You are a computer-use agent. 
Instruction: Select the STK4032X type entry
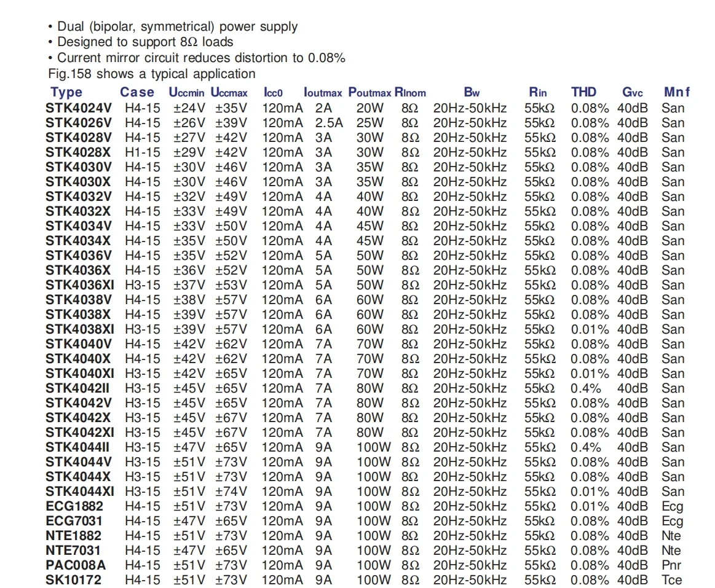tap(78, 211)
